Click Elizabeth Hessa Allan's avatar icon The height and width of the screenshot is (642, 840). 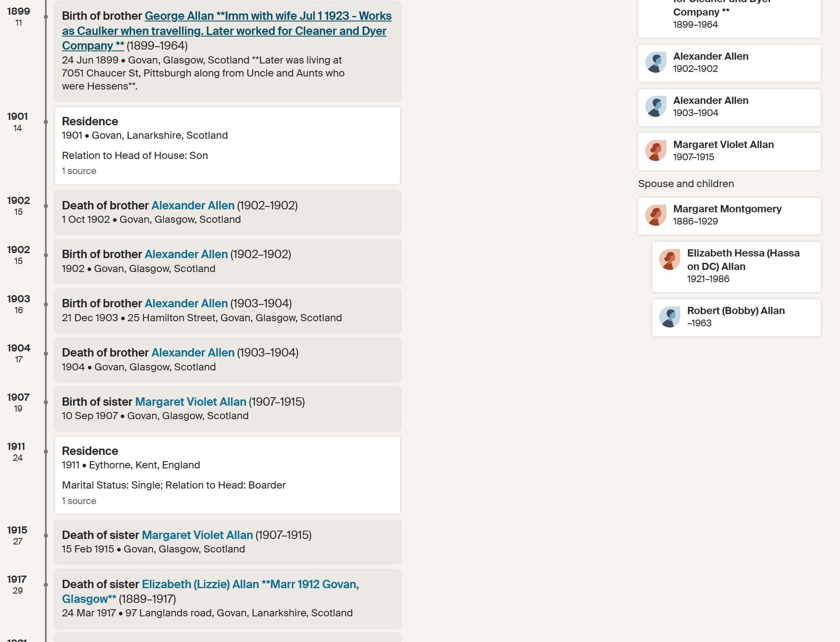pos(669,260)
